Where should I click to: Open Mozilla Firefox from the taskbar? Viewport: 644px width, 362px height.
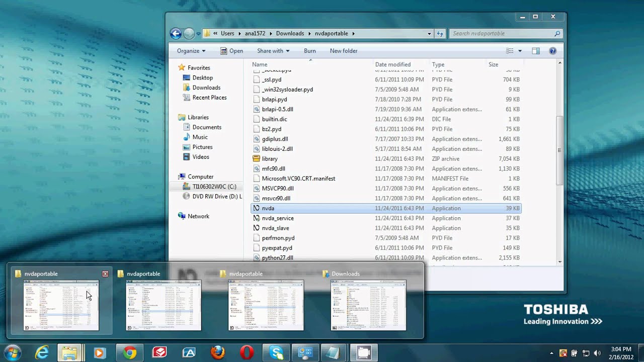coord(218,353)
